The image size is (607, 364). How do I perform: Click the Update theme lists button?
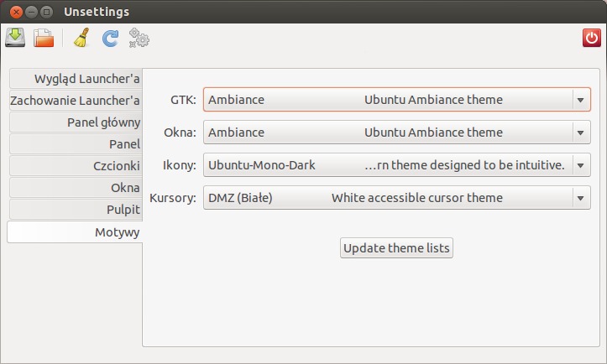click(x=396, y=248)
